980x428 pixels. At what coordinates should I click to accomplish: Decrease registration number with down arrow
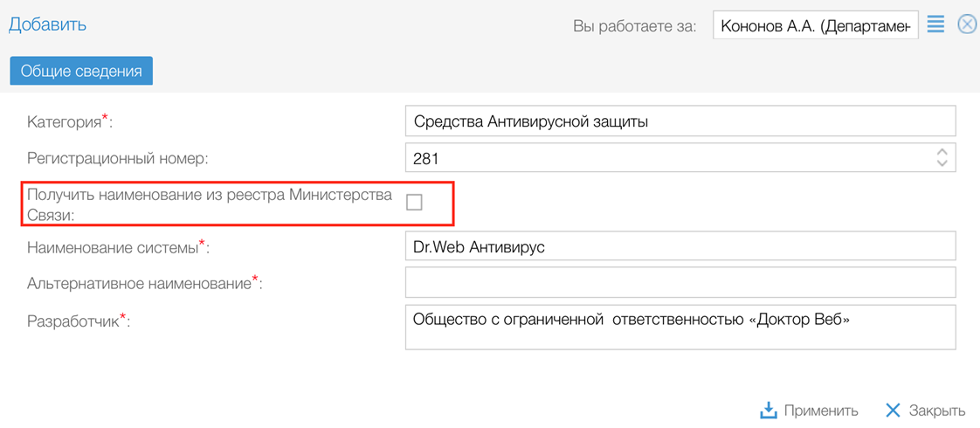tap(942, 163)
